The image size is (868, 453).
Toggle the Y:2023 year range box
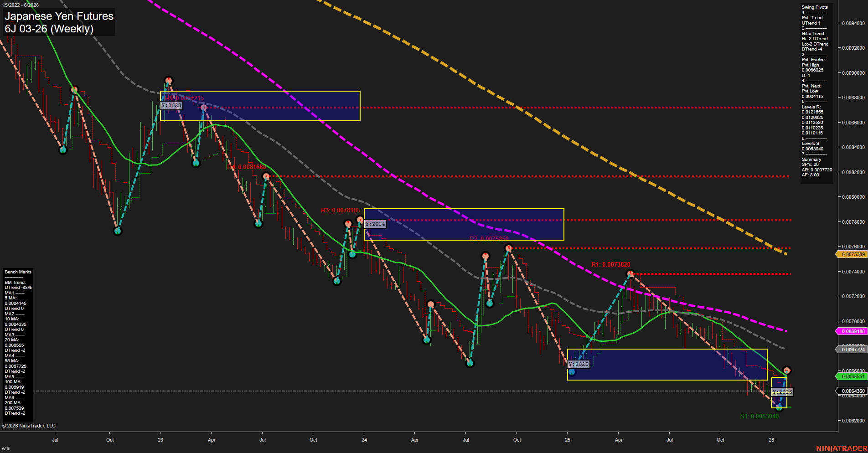pyautogui.click(x=171, y=105)
